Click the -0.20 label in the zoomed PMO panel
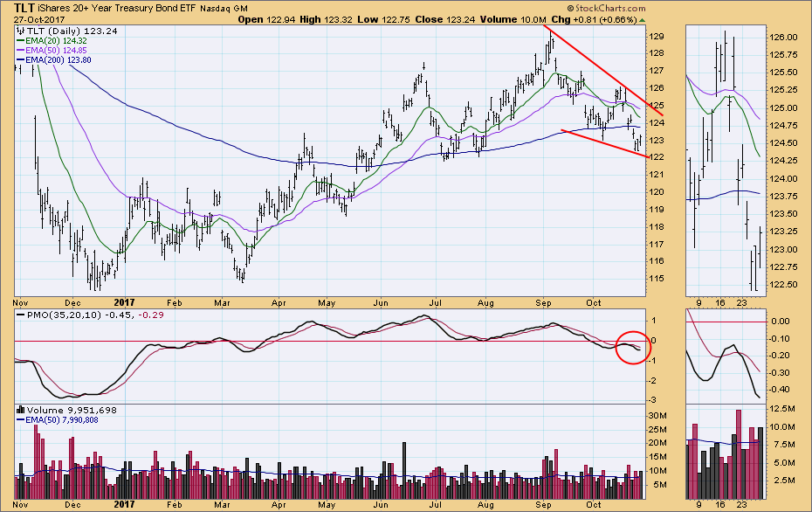Viewport: 812px width, 512px height. [780, 356]
